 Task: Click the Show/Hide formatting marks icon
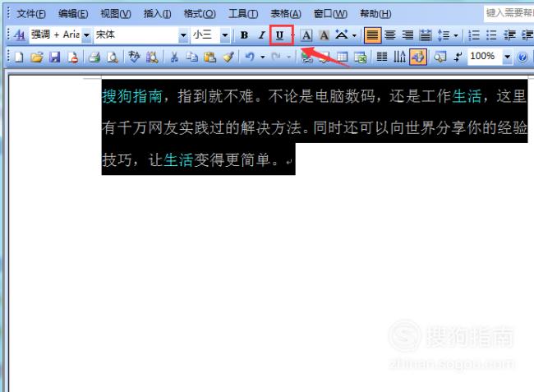458,57
